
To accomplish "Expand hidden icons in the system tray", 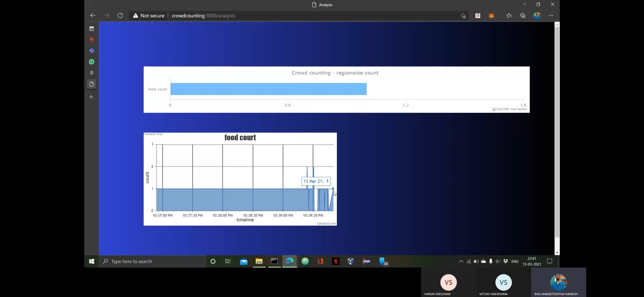I will [x=461, y=261].
